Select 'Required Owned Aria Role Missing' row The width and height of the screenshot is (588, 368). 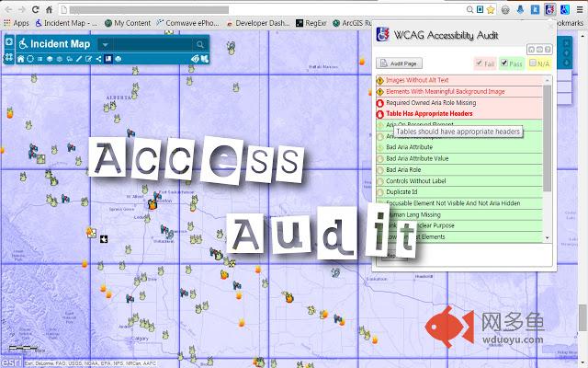tap(459, 102)
